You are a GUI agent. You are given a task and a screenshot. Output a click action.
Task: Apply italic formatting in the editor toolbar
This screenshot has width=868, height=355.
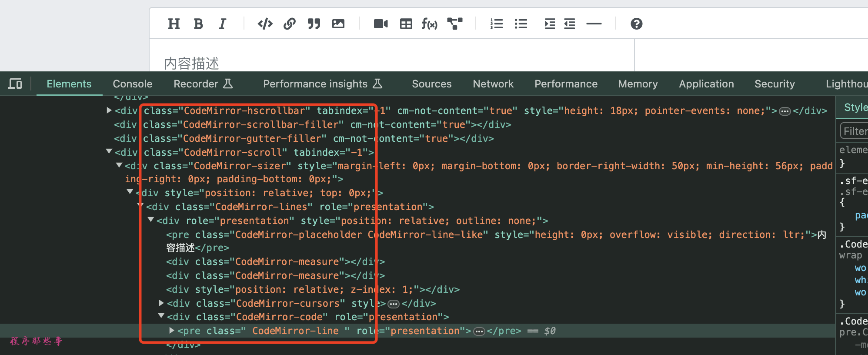222,24
